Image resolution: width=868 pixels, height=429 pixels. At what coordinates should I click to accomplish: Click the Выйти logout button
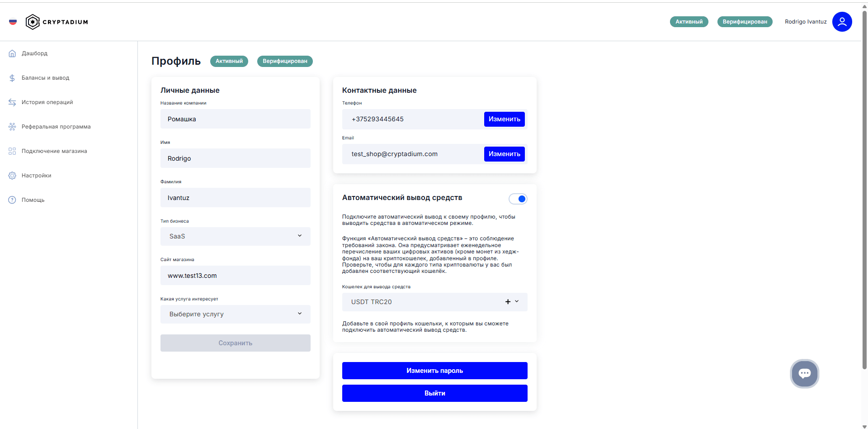434,393
